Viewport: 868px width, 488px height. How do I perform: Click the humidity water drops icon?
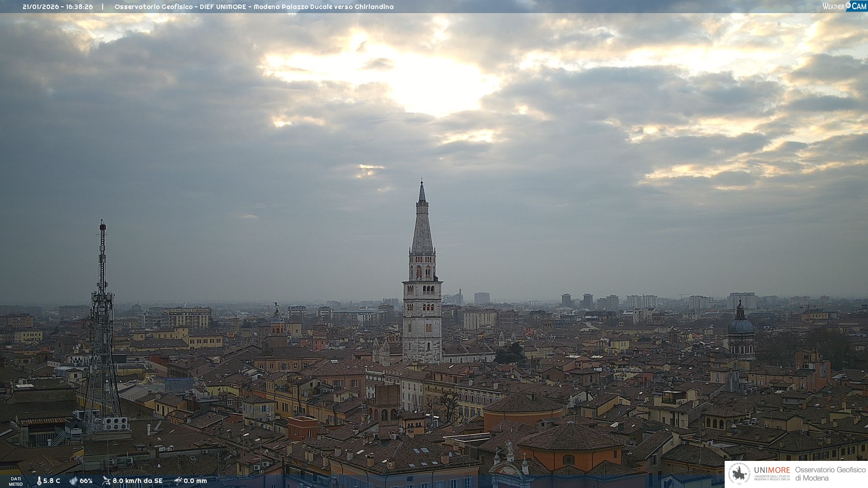(x=73, y=481)
